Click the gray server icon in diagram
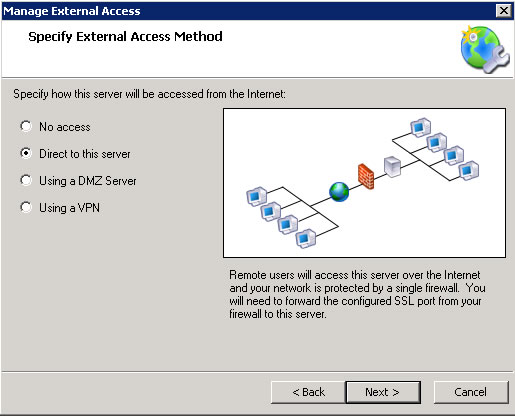Viewport: 515px width, 416px height. coord(392,167)
